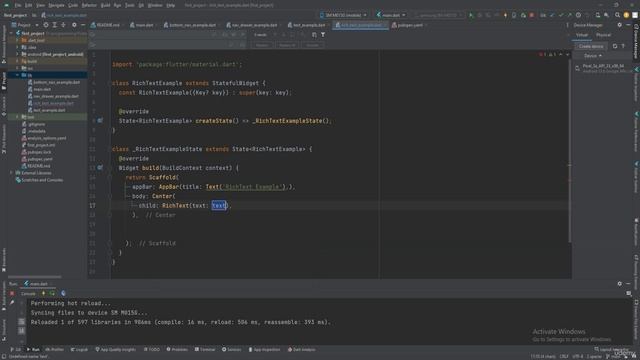640x360 pixels.
Task: Click the Console tab in Run panel
Action: click(x=28, y=293)
